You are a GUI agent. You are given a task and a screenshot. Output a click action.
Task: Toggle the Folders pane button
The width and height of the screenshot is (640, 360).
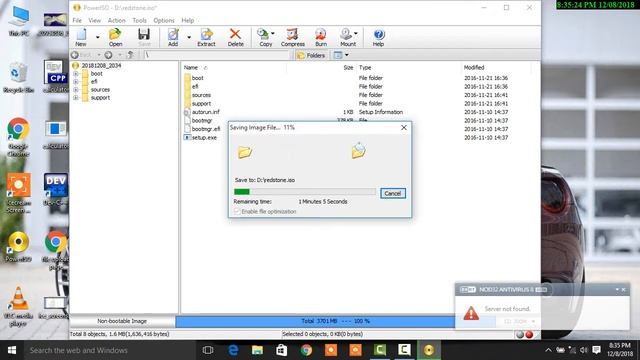pyautogui.click(x=311, y=55)
